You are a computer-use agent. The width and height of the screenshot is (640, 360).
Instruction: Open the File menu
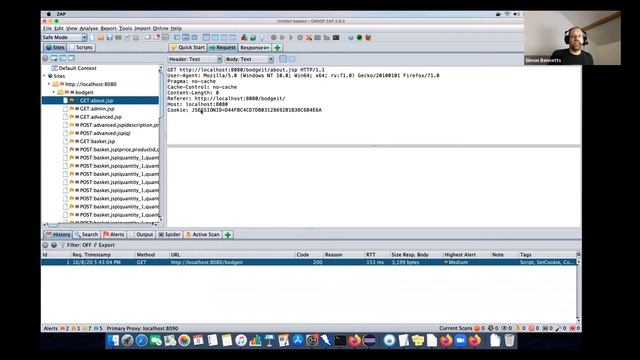coord(47,29)
